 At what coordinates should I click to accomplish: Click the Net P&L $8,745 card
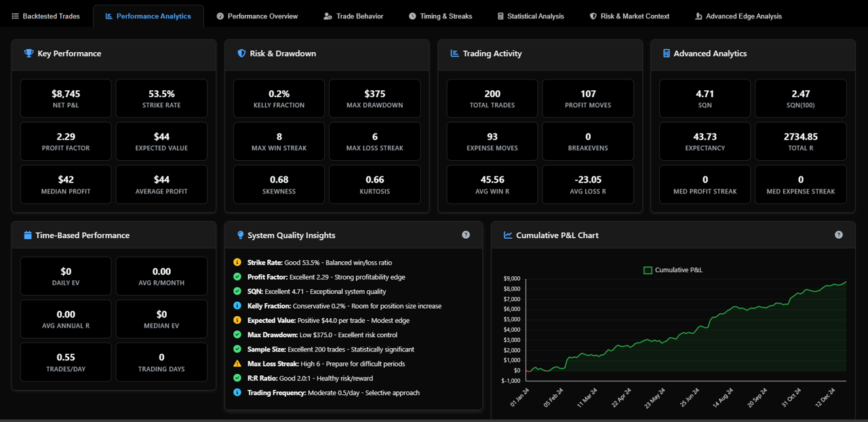(66, 98)
